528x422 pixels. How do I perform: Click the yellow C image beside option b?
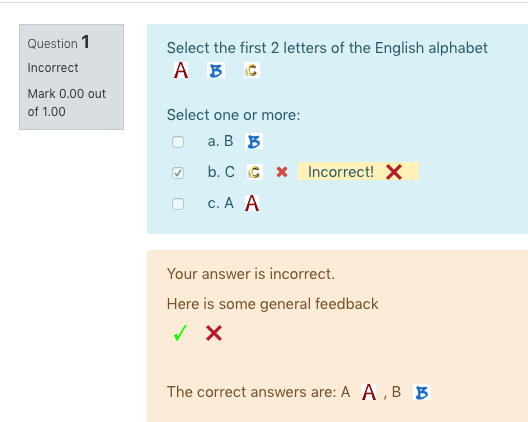[255, 172]
